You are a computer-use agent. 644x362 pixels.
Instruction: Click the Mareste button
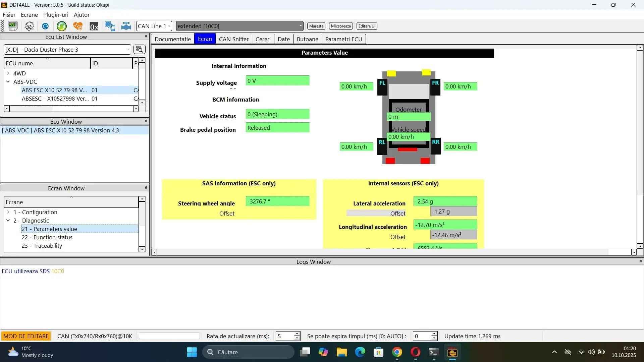click(x=316, y=26)
